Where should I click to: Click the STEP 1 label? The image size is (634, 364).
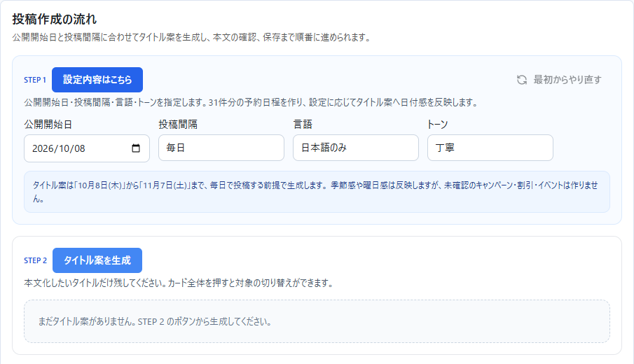pyautogui.click(x=35, y=80)
